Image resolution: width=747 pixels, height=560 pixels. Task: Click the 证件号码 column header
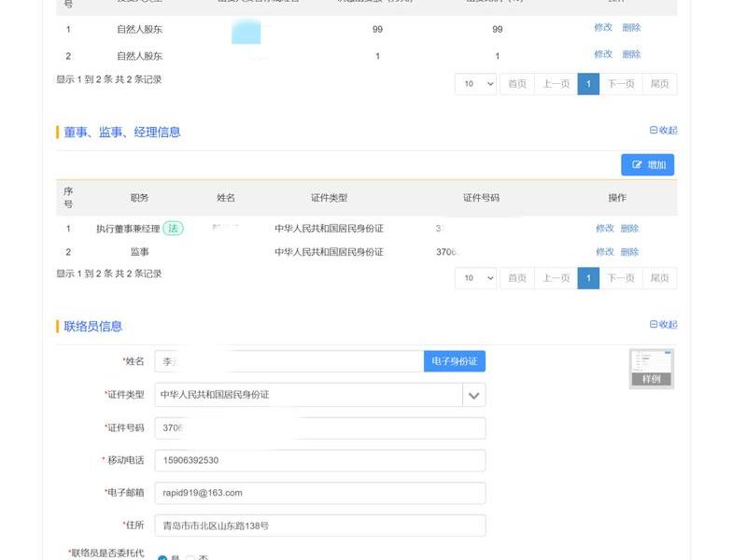coord(481,198)
